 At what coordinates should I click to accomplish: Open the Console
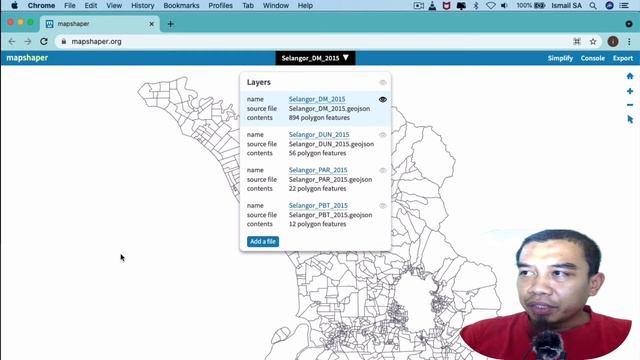tap(593, 58)
